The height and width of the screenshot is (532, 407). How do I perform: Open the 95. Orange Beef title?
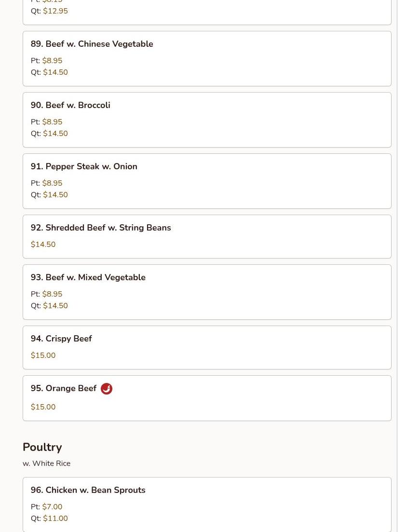pos(64,388)
